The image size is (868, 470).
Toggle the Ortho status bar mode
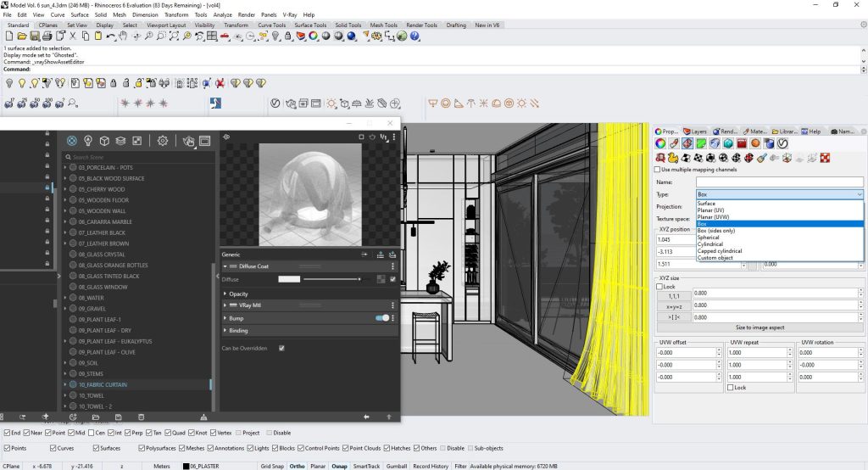[x=297, y=466]
